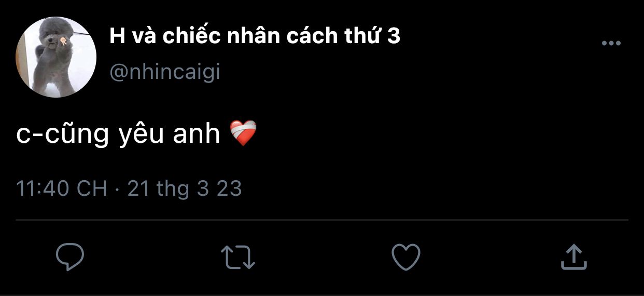Visit profile via "H và chiếc nhân cách thứ 3" name
644x296 pixels.
coord(255,36)
